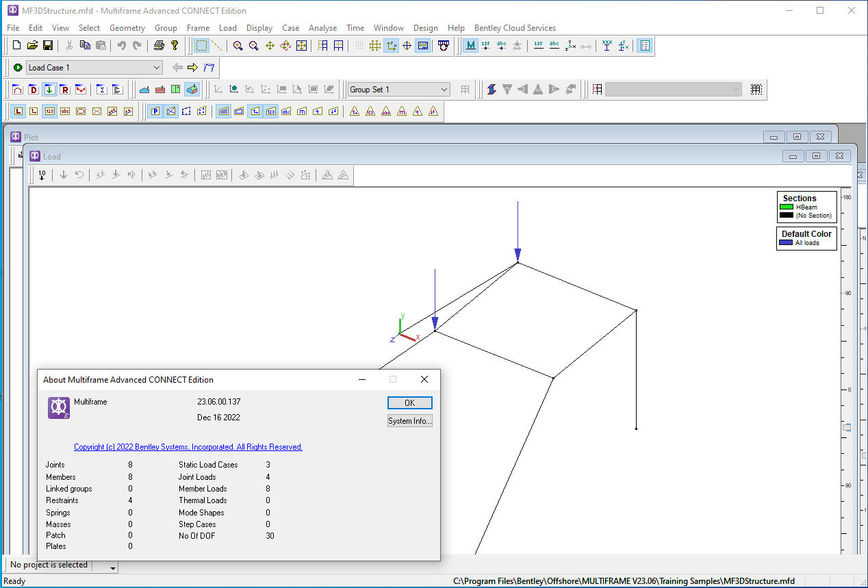
Task: Click the size-to-fit icon
Action: tap(301, 46)
